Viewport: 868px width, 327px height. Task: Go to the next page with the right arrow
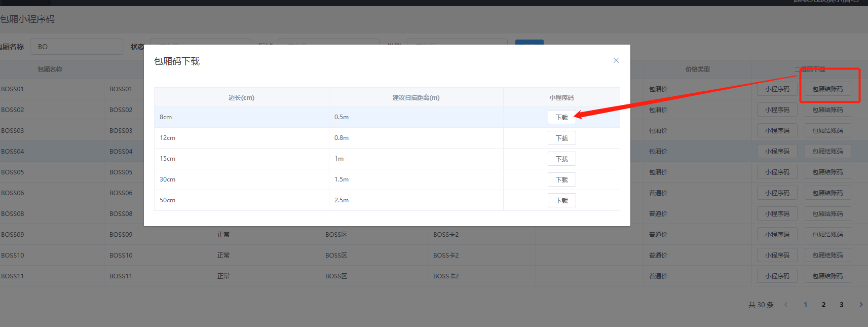point(860,305)
